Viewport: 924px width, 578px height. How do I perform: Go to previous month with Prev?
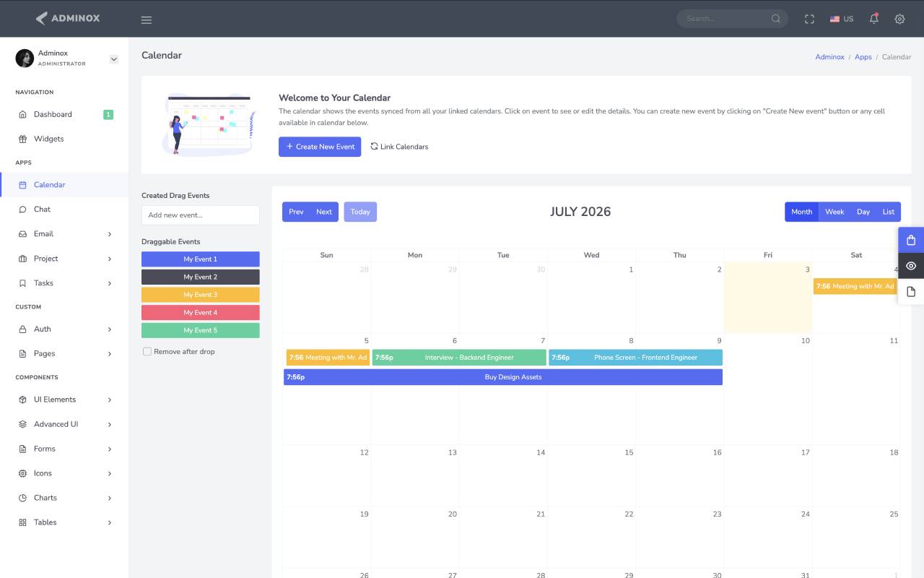[296, 212]
